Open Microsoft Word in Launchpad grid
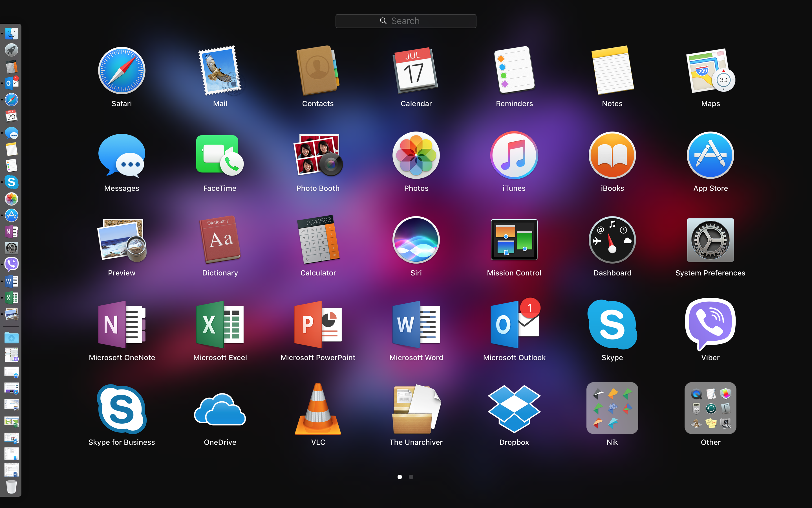This screenshot has height=508, width=812. pos(416,325)
